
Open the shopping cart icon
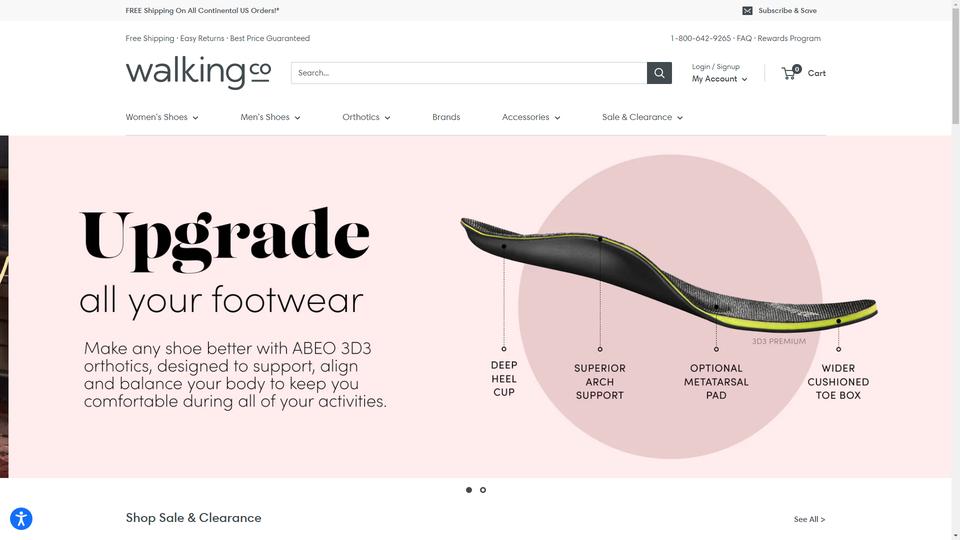point(790,73)
